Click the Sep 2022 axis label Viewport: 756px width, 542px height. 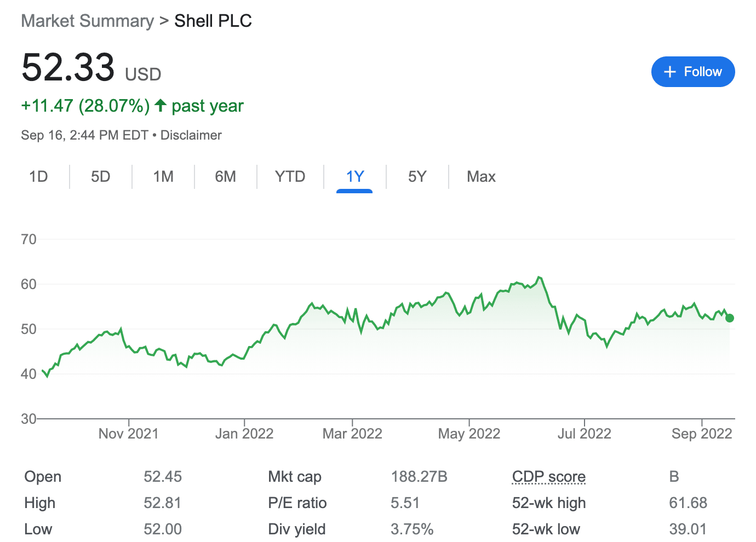point(702,434)
